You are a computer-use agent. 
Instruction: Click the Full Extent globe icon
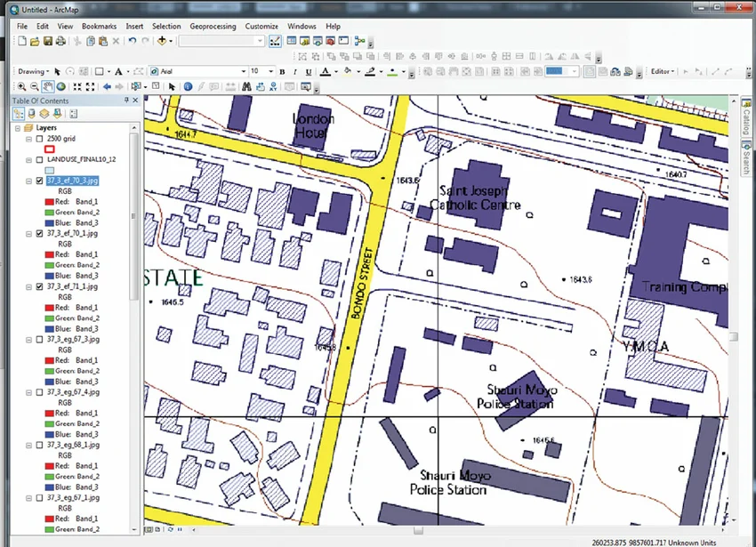[x=61, y=87]
